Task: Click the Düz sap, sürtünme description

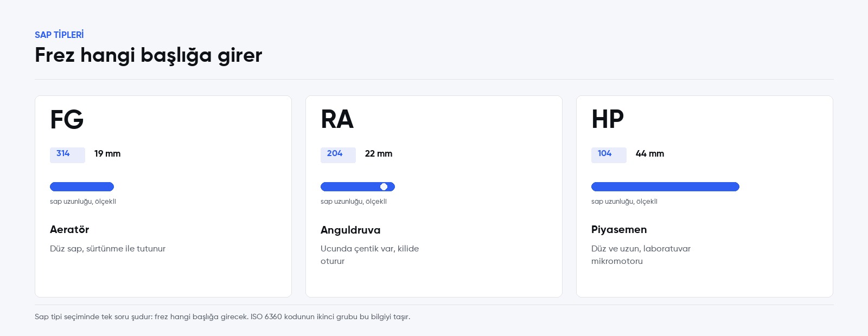Action: 107,249
